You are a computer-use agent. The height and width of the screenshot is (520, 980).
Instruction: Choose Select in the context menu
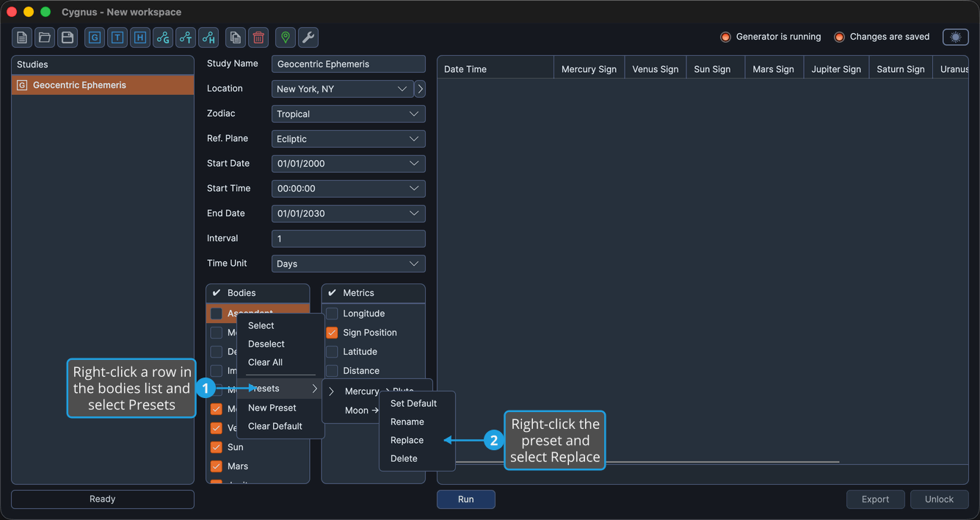pos(280,326)
